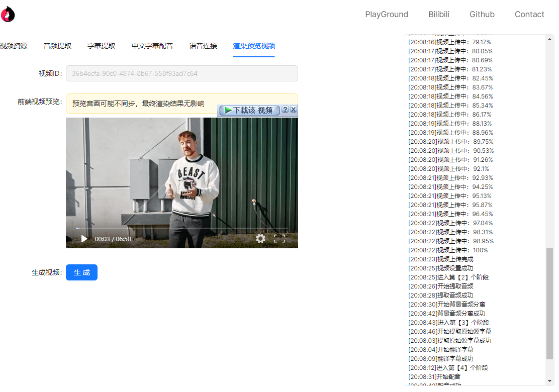
Task: Open the 视频资源 tab
Action: coord(14,46)
